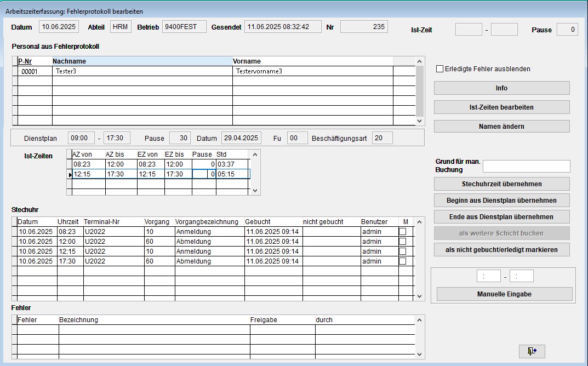This screenshot has height=366, width=588.
Task: Select the name cell Tester3
Action: pyautogui.click(x=142, y=71)
